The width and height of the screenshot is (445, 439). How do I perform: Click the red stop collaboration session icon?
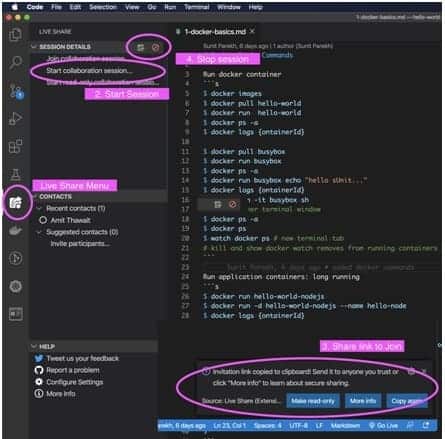155,47
